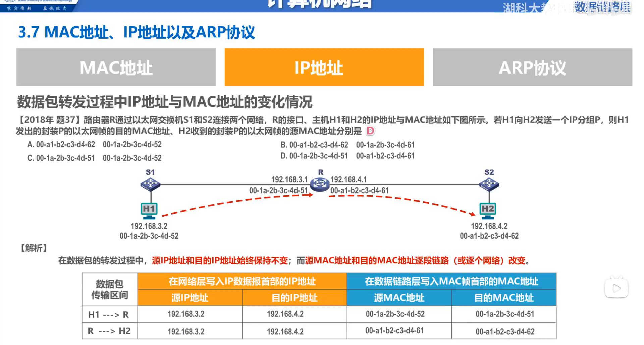Click the pink D answer mark
This screenshot has width=644, height=345.
(x=370, y=131)
